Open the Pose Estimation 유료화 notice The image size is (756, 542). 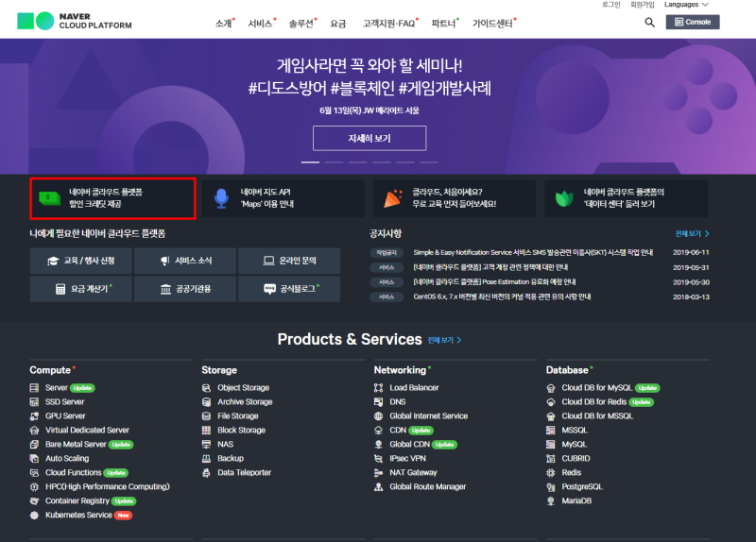[x=494, y=281]
